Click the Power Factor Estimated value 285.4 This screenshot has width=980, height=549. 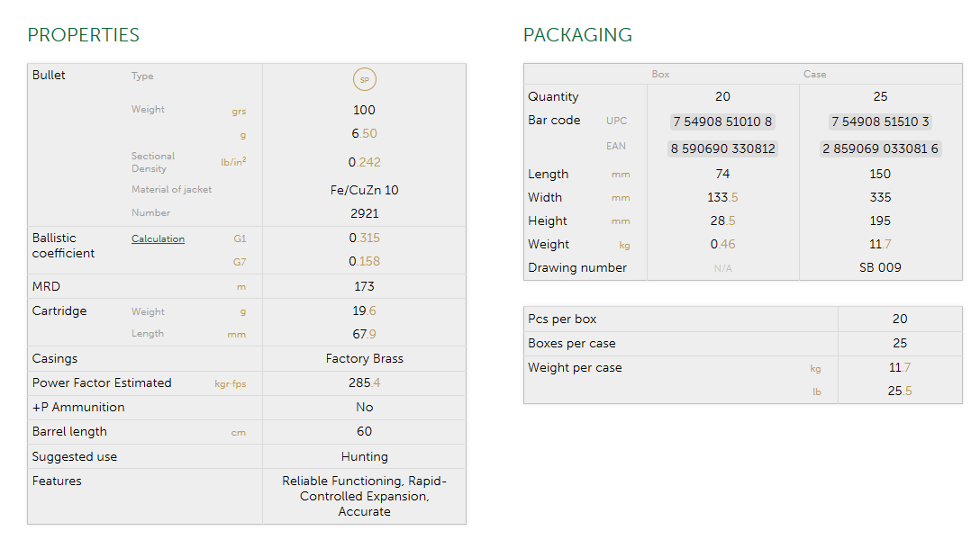pyautogui.click(x=364, y=382)
